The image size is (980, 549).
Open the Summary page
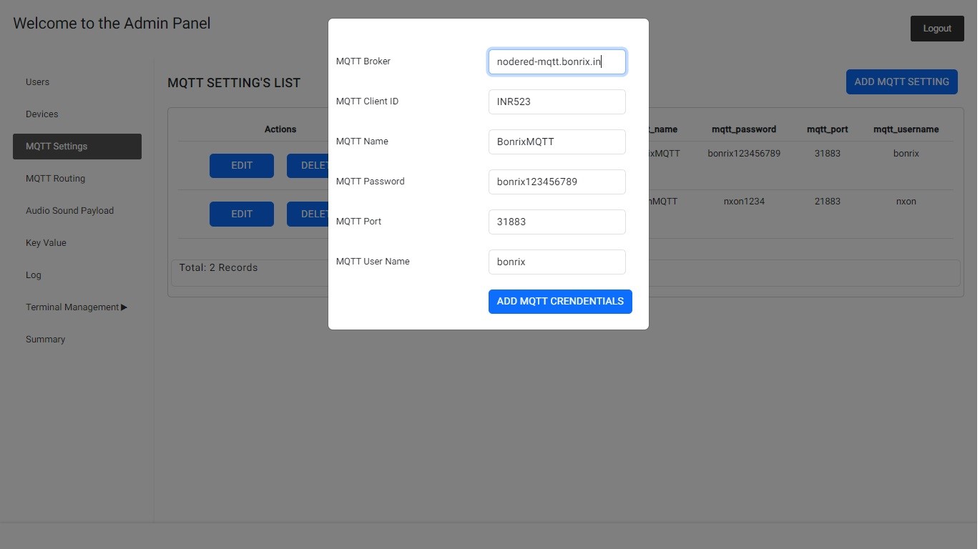[x=77, y=339]
